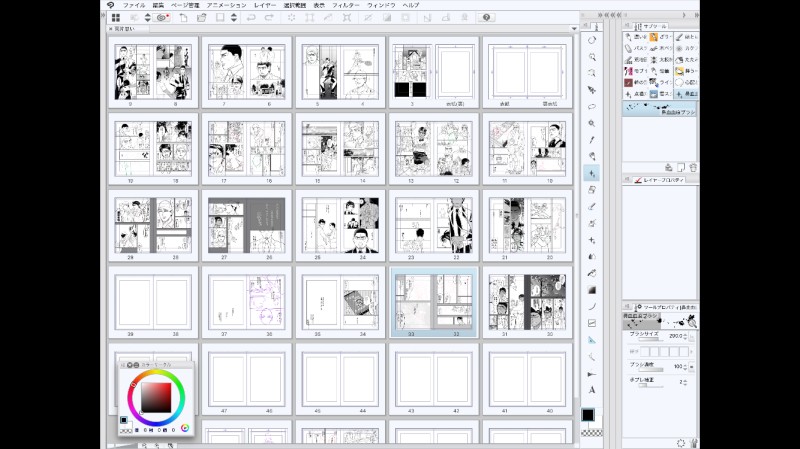Click the open folder icon in command bar

[202, 17]
